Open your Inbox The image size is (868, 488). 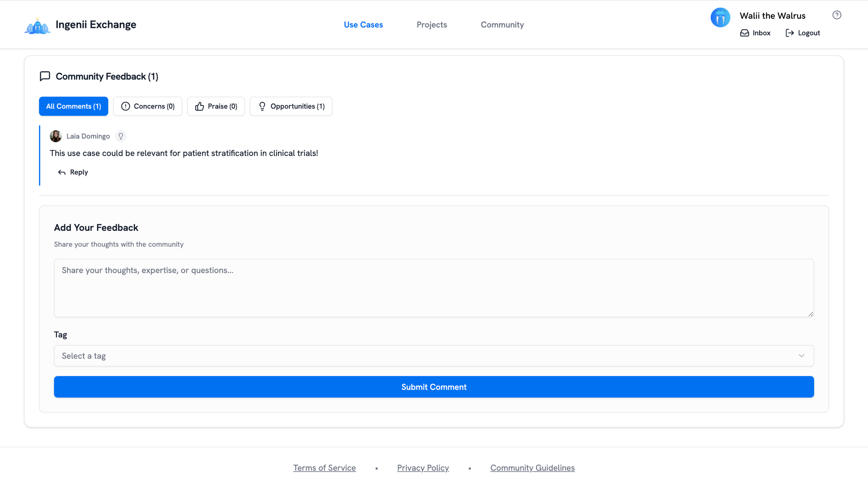756,33
